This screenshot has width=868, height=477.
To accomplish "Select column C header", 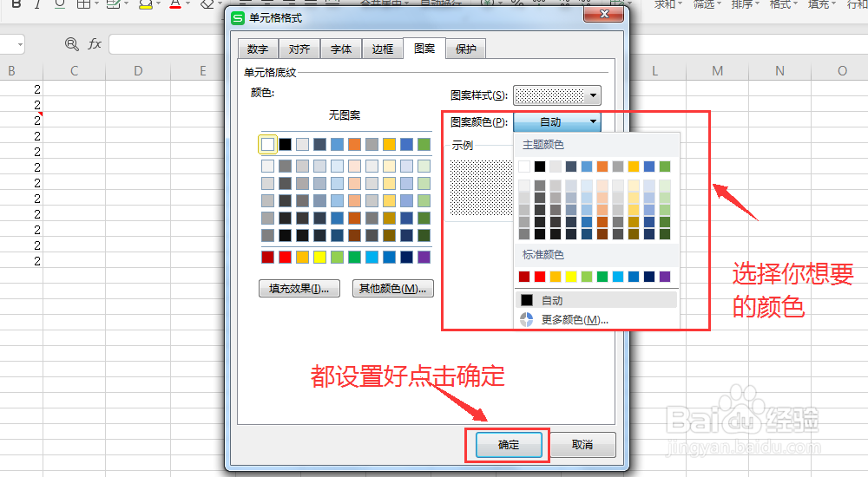I will coord(74,71).
